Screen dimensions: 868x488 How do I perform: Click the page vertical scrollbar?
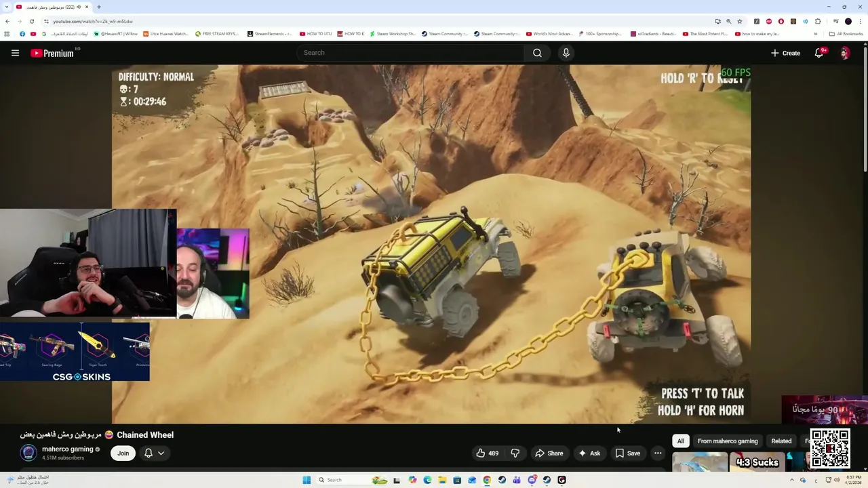tap(865, 108)
